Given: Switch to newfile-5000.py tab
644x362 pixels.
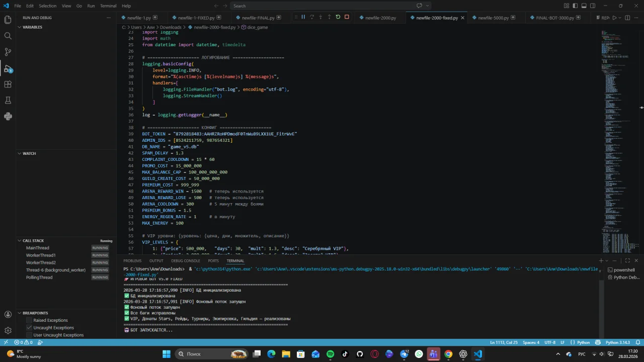Looking at the screenshot, I should 493,18.
